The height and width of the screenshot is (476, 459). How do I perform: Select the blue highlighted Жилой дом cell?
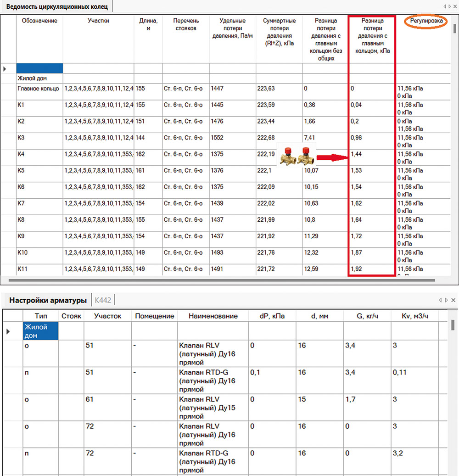(41, 331)
